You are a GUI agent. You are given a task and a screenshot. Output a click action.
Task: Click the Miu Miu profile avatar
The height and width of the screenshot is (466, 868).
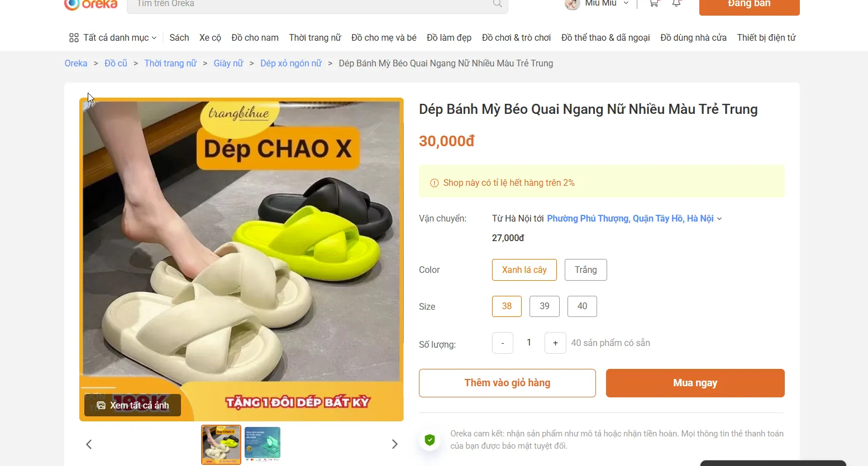pos(572,4)
